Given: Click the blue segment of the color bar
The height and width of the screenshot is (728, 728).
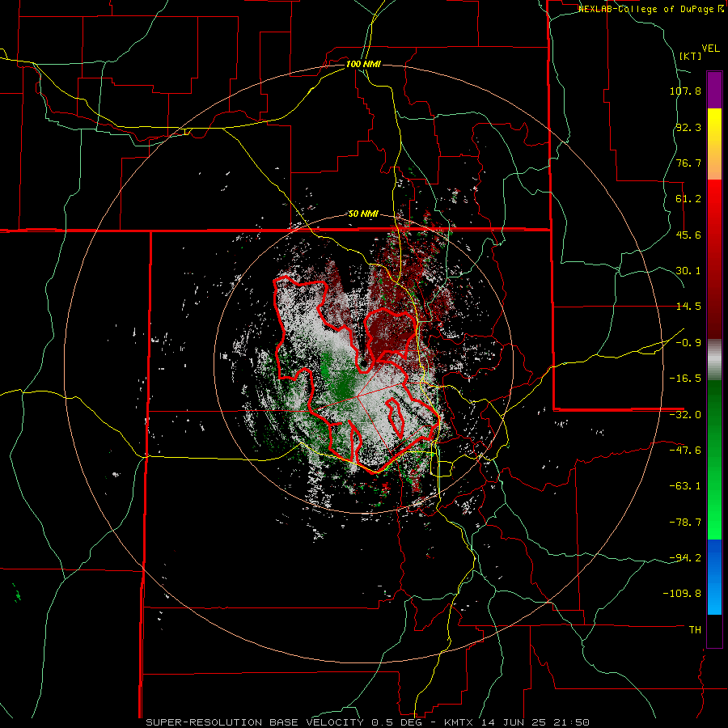Looking at the screenshot, I should pyautogui.click(x=714, y=577).
